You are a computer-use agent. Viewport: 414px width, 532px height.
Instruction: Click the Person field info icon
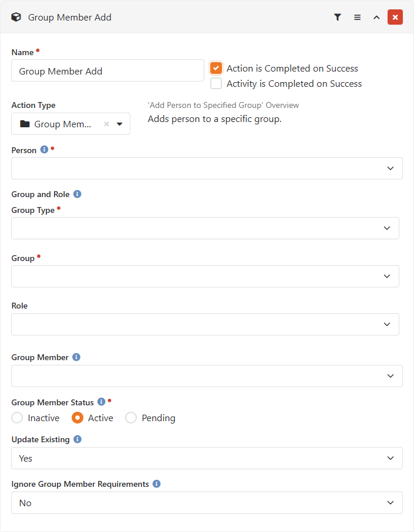pos(44,150)
